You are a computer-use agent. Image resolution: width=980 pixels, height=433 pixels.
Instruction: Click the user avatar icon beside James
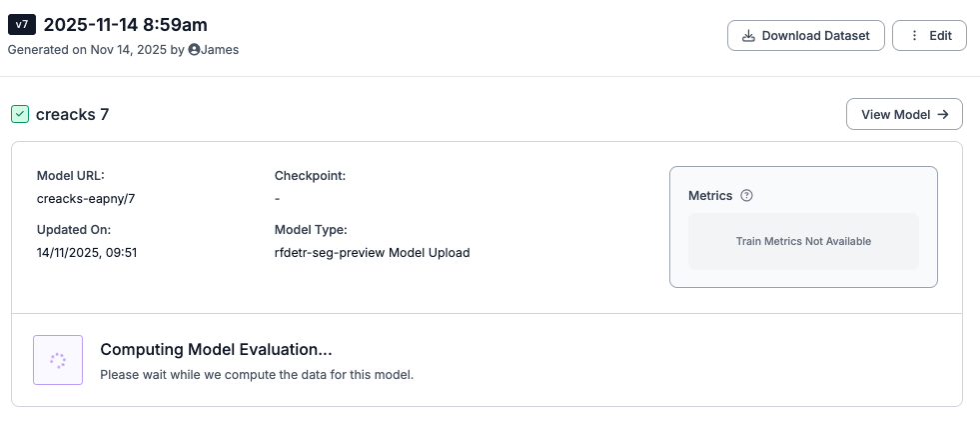click(x=194, y=49)
